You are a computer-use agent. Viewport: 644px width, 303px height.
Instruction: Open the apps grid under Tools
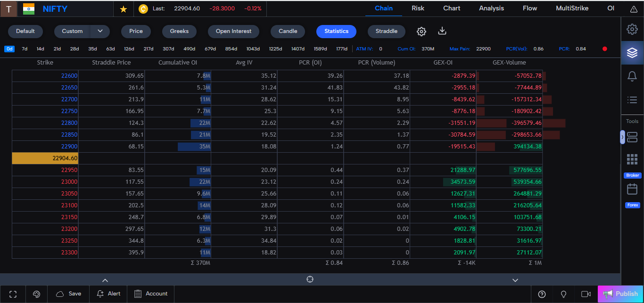(x=632, y=159)
